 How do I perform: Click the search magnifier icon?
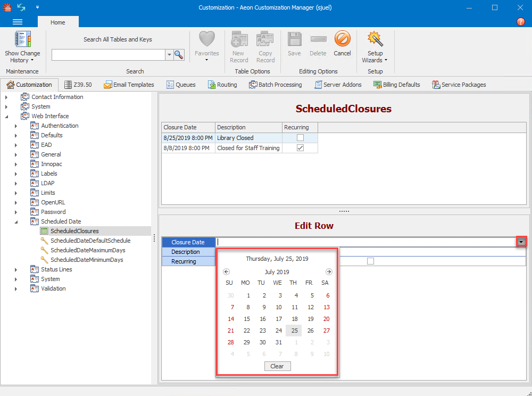click(179, 55)
